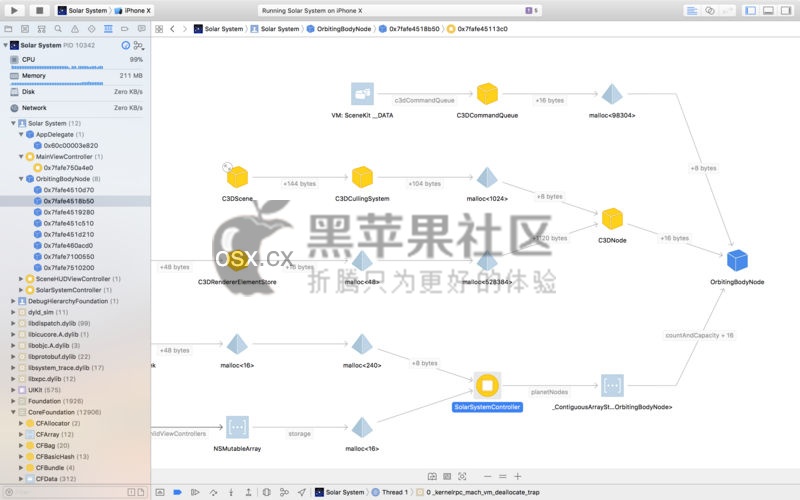800x500 pixels.
Task: Toggle the bottom debug area panel
Action: (768, 10)
